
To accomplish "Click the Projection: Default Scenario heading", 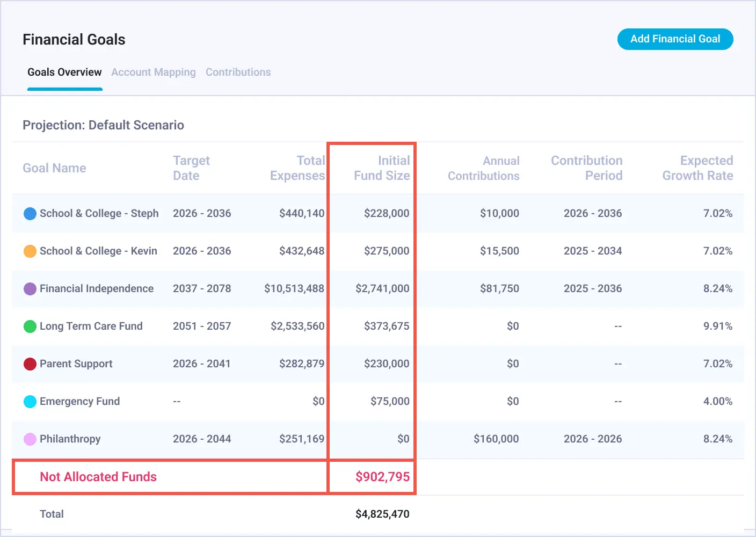I will click(x=103, y=125).
